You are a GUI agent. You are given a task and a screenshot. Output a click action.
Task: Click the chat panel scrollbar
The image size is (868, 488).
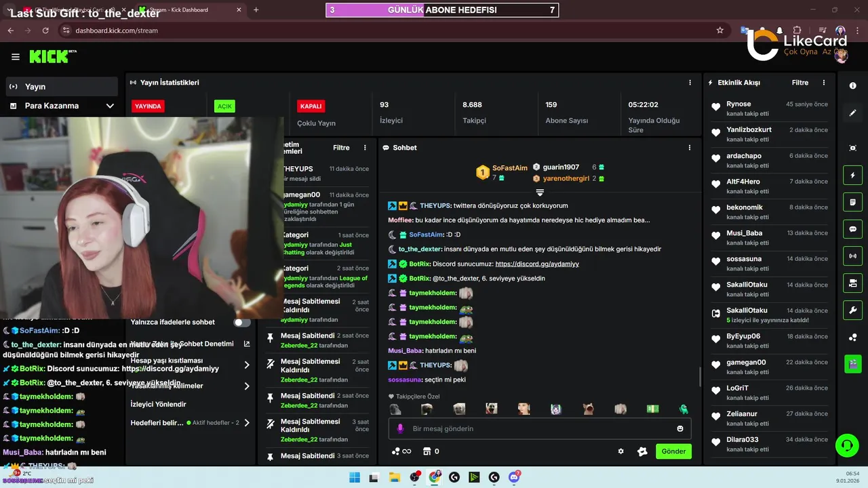pyautogui.click(x=700, y=376)
